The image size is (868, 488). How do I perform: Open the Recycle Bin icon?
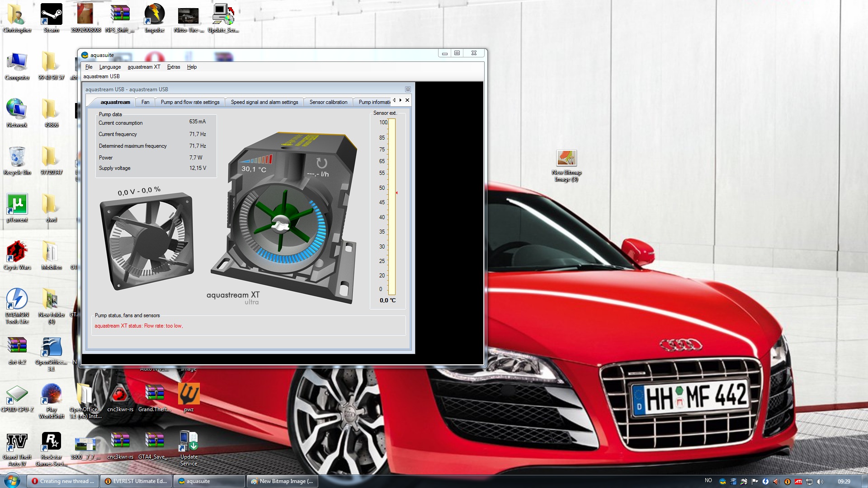[x=17, y=157]
